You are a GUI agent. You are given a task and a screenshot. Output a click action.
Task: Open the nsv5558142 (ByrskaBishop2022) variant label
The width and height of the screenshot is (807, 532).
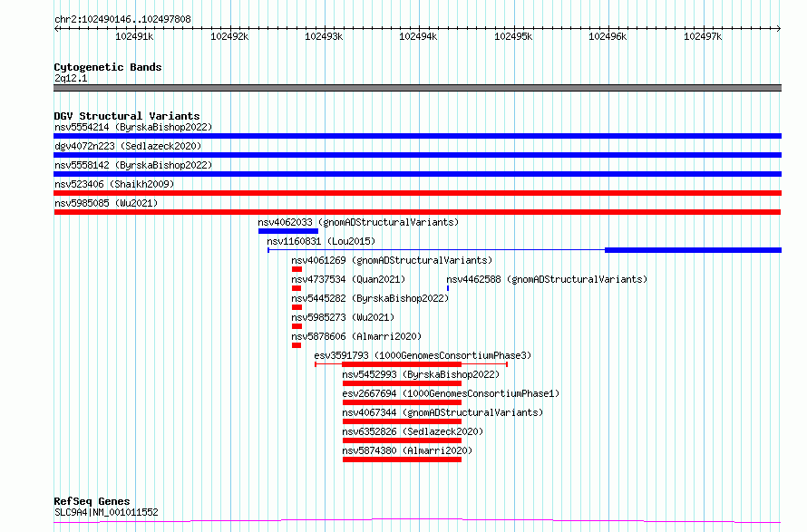click(133, 165)
